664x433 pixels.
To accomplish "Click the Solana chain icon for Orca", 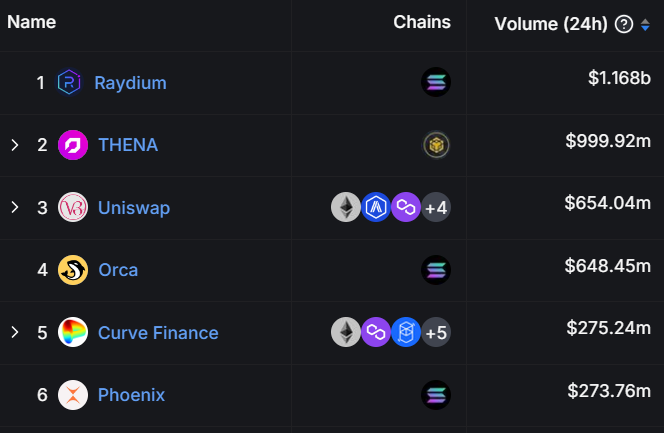I will tap(436, 270).
